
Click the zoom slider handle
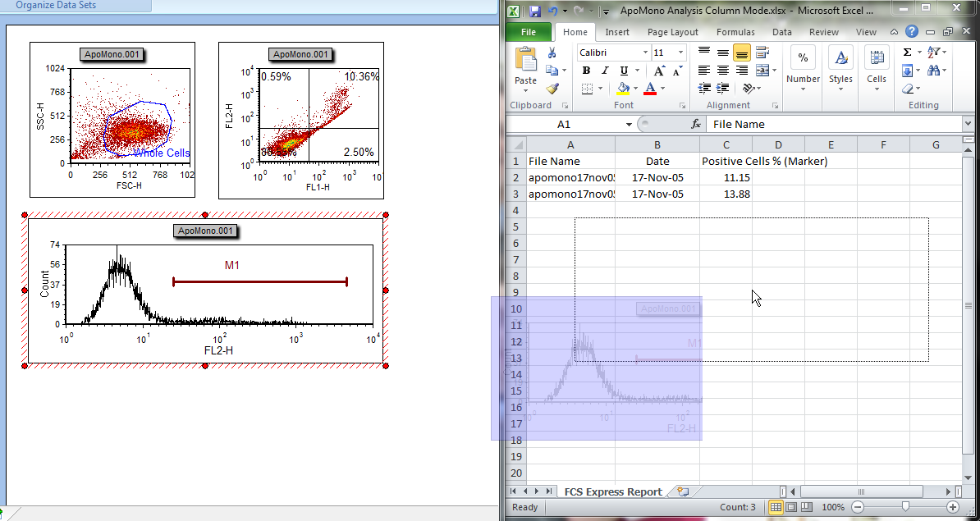[905, 506]
